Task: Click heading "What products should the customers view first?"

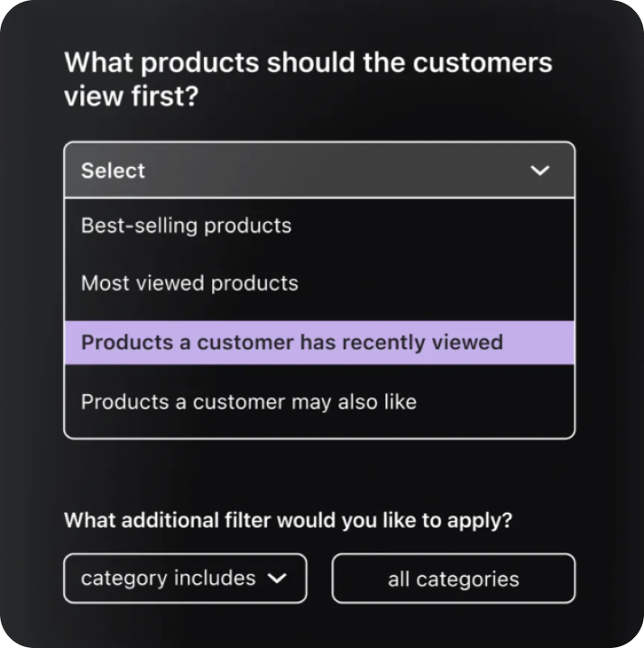Action: click(308, 79)
